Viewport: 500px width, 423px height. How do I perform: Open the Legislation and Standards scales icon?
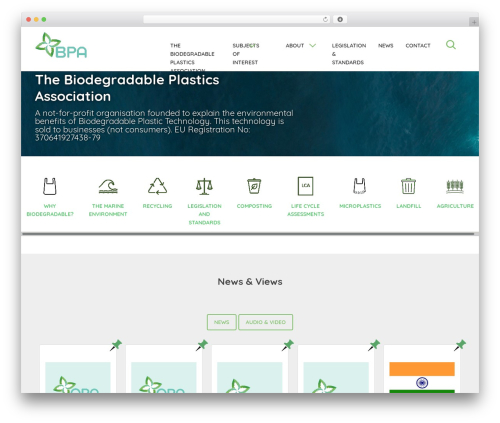pyautogui.click(x=204, y=186)
